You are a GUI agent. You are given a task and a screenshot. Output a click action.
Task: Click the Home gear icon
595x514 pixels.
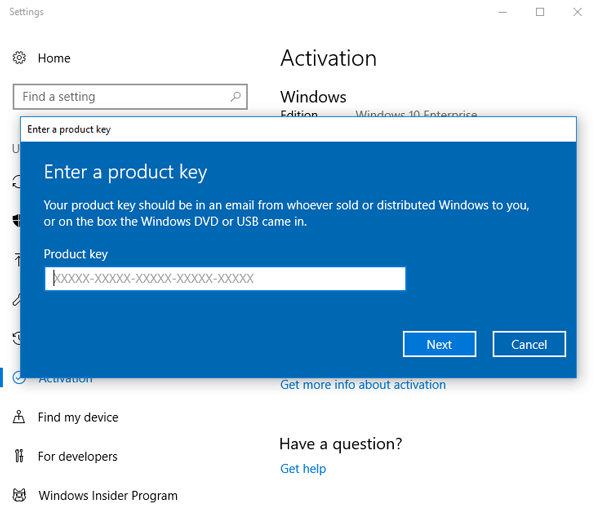tap(19, 58)
